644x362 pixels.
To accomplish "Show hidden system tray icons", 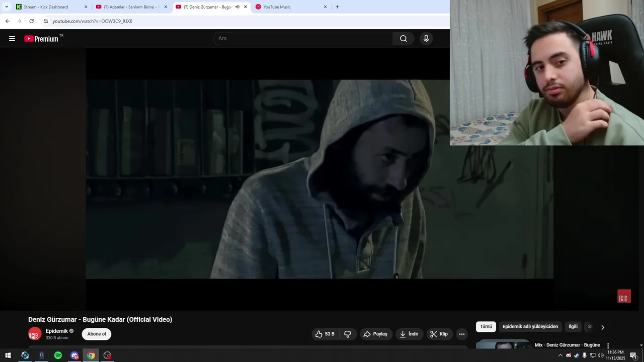I will click(x=560, y=355).
